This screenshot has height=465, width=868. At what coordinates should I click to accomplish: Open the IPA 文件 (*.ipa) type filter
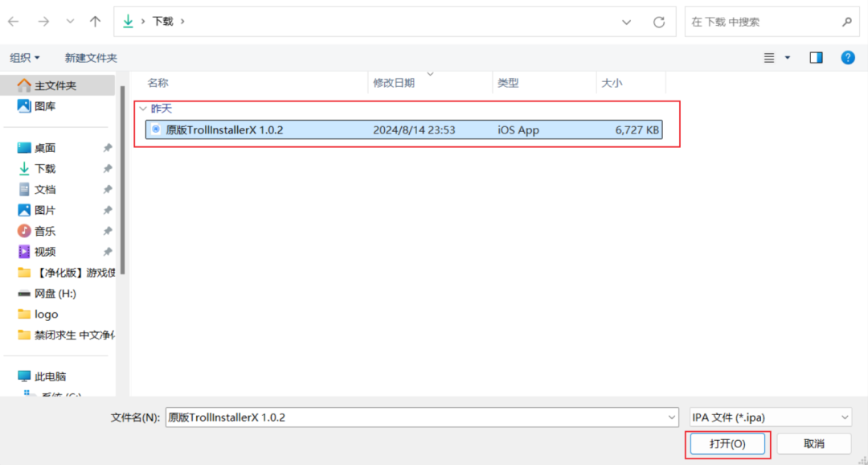tap(770, 418)
